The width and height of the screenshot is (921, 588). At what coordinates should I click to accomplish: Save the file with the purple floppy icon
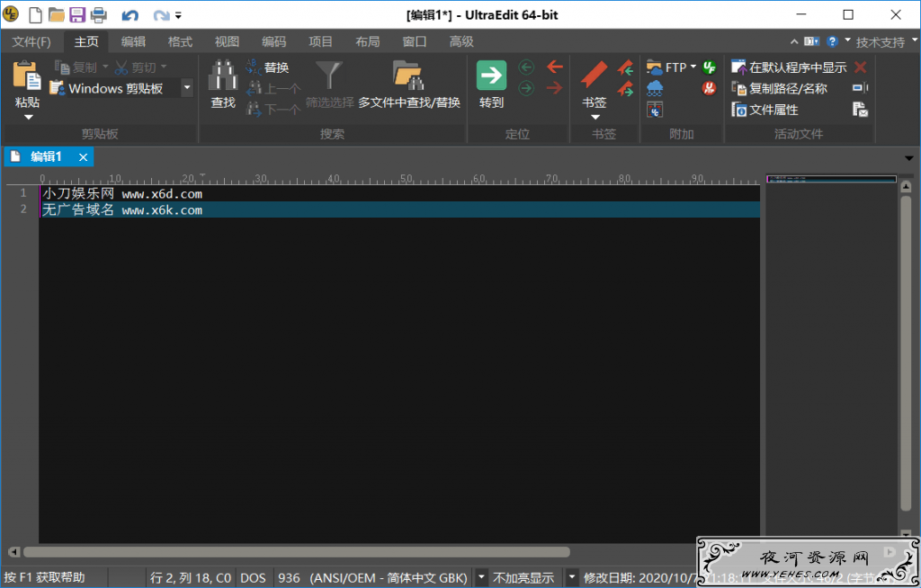point(77,14)
